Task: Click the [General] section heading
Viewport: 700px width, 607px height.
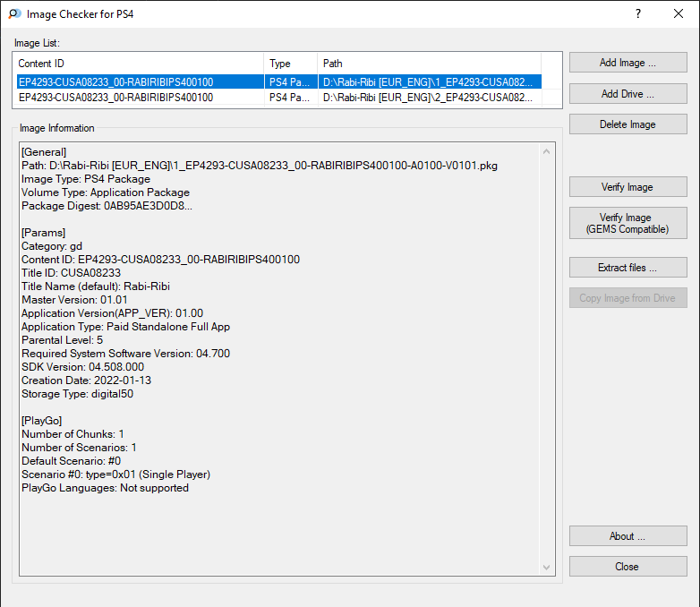Action: (44, 152)
